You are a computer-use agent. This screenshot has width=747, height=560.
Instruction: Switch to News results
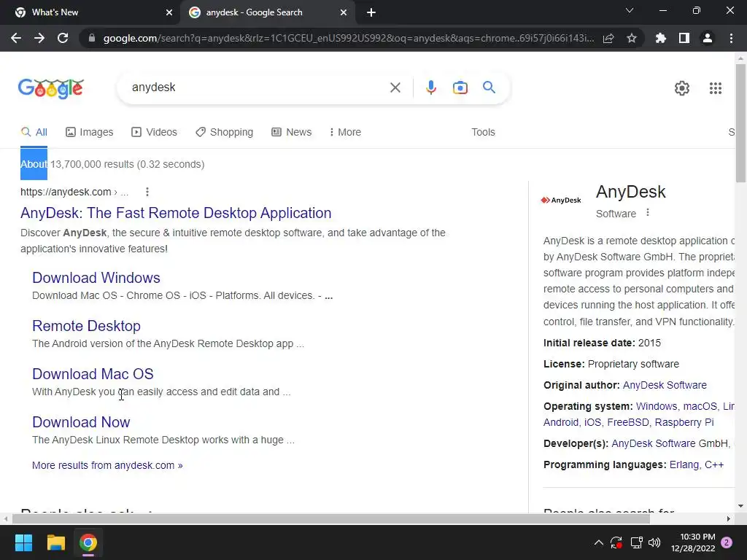292,133
